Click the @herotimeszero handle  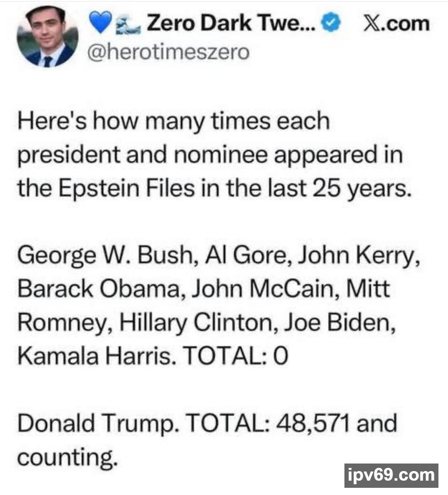click(x=168, y=52)
